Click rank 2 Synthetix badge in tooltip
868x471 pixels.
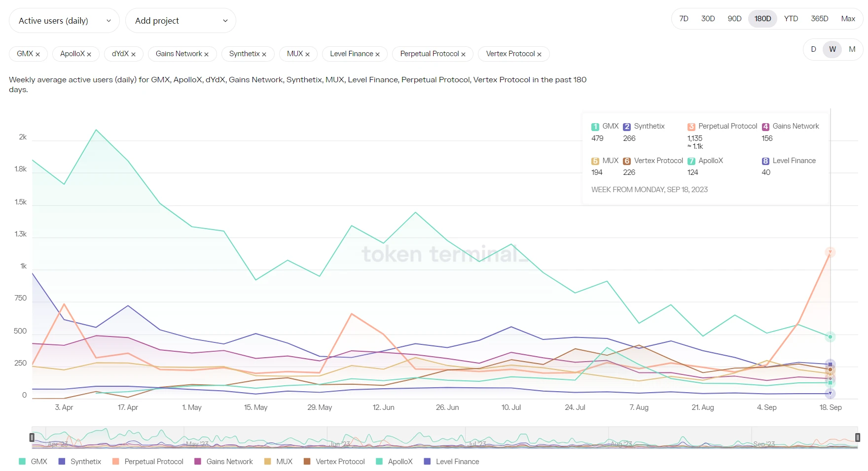[x=627, y=127]
